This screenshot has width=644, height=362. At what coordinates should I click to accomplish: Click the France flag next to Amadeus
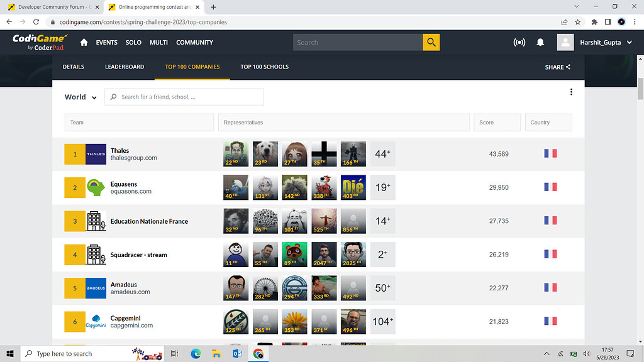coord(550,287)
